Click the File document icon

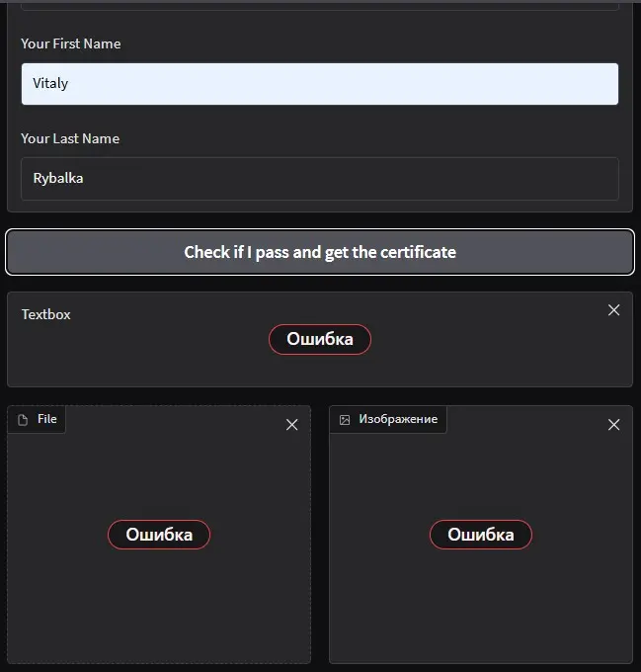tap(23, 420)
